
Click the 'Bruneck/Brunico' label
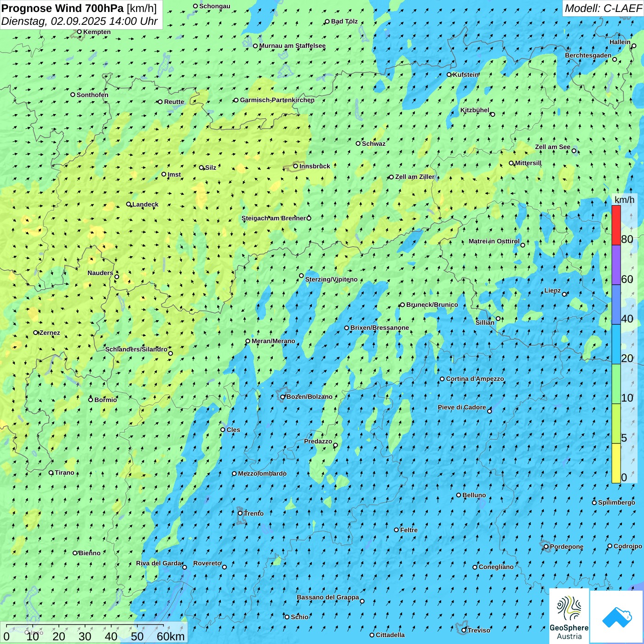click(x=432, y=305)
